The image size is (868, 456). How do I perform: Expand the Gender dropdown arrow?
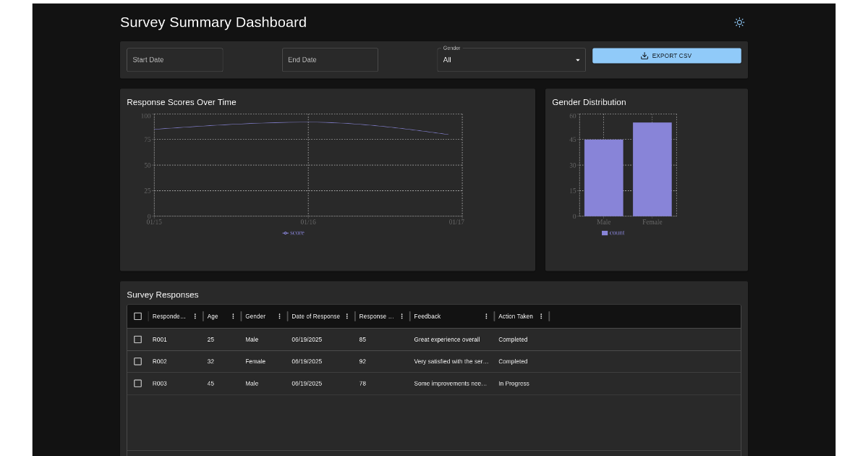point(577,59)
